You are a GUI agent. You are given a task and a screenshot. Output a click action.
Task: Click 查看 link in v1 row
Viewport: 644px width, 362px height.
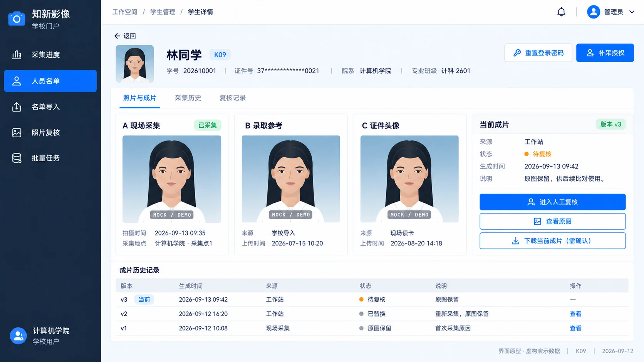coord(575,328)
